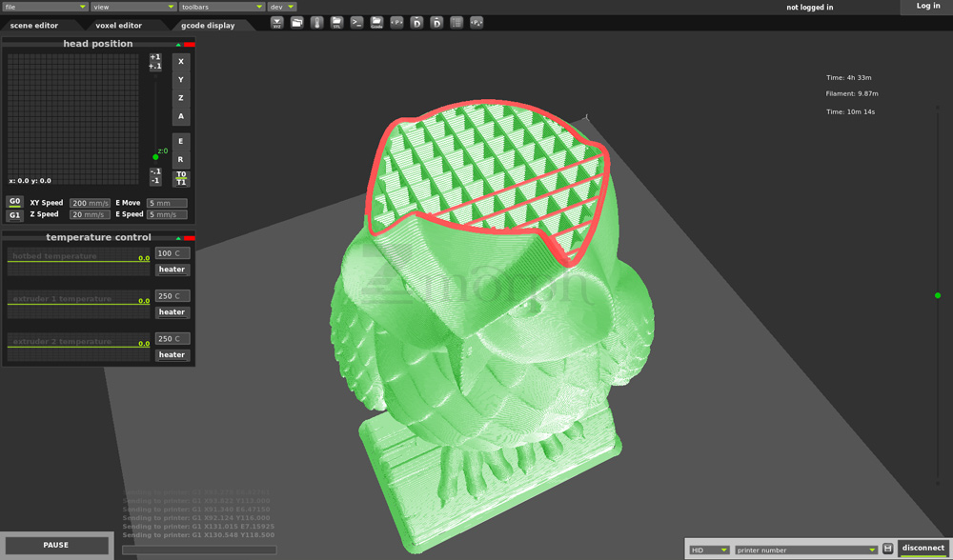The height and width of the screenshot is (560, 953).
Task: Close head position panel with red button
Action: point(190,44)
